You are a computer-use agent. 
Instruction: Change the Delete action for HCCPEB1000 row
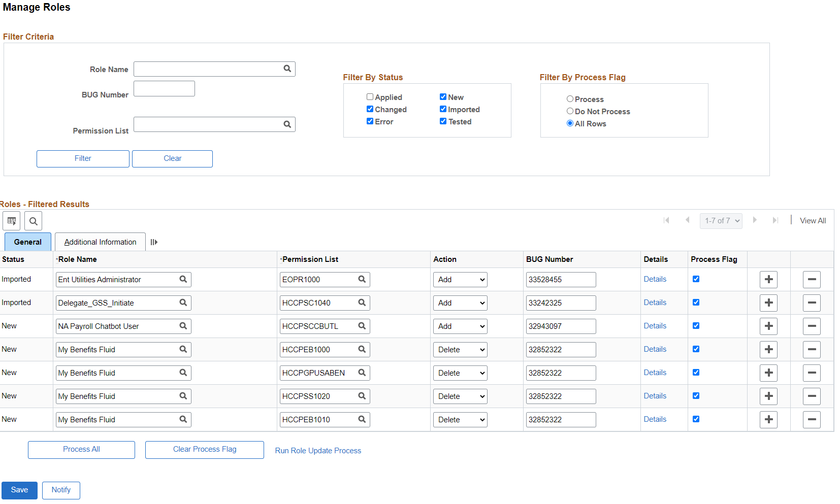click(460, 349)
